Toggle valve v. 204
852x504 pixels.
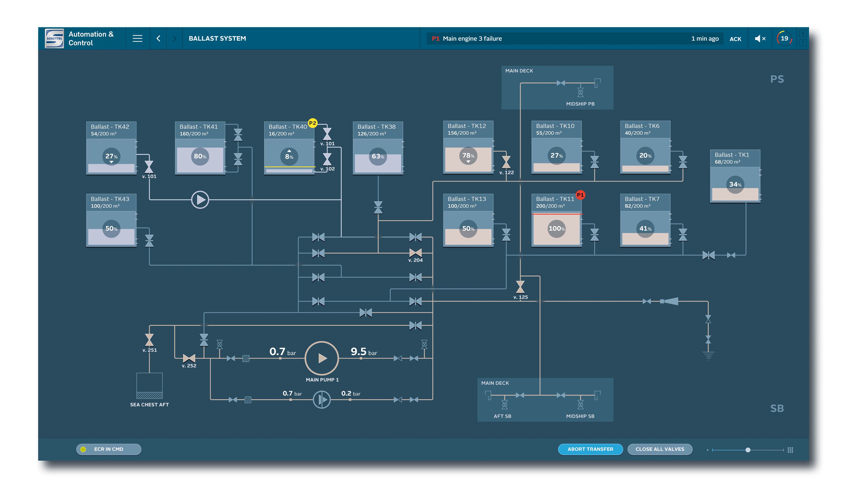click(x=415, y=253)
